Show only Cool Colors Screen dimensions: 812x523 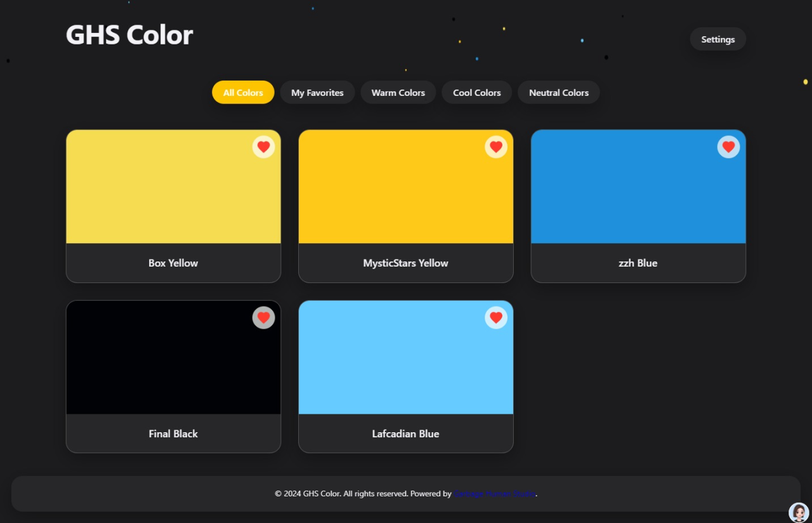[x=477, y=93]
